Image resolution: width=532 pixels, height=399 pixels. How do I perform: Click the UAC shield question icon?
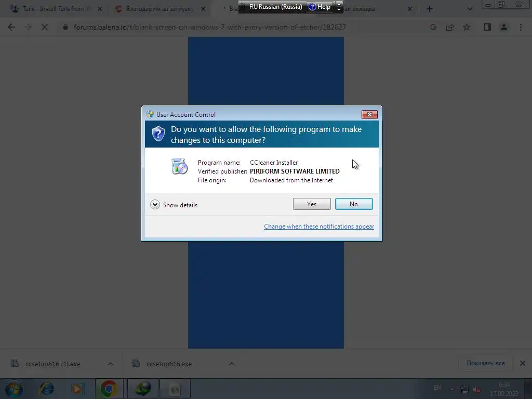point(158,134)
